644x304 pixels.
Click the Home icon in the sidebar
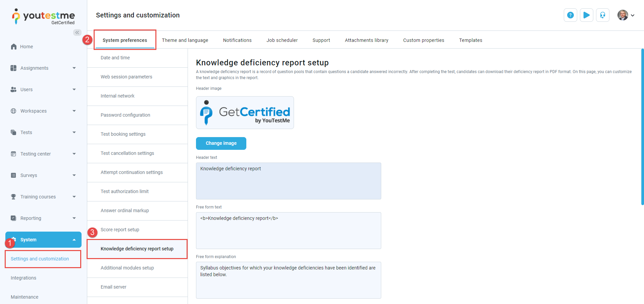click(13, 46)
